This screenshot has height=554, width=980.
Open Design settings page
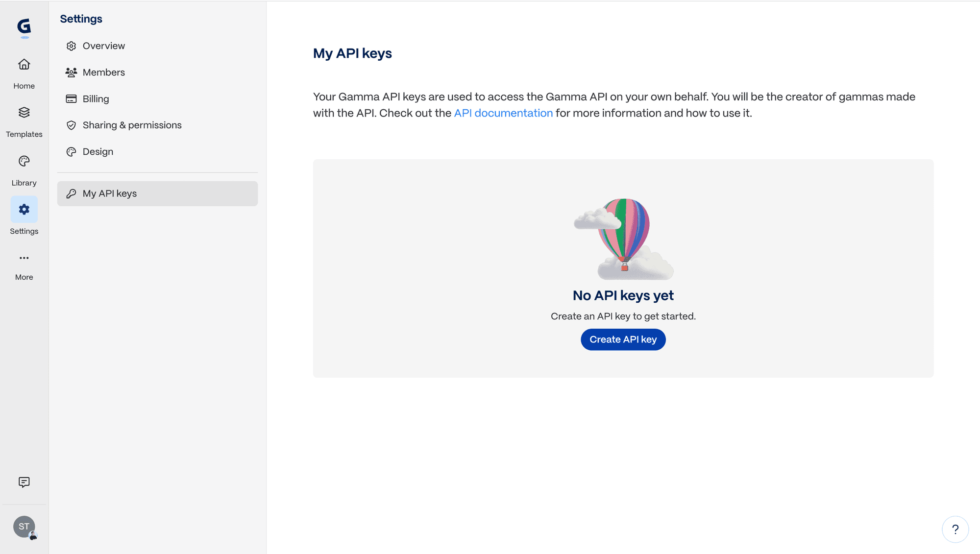coord(98,152)
